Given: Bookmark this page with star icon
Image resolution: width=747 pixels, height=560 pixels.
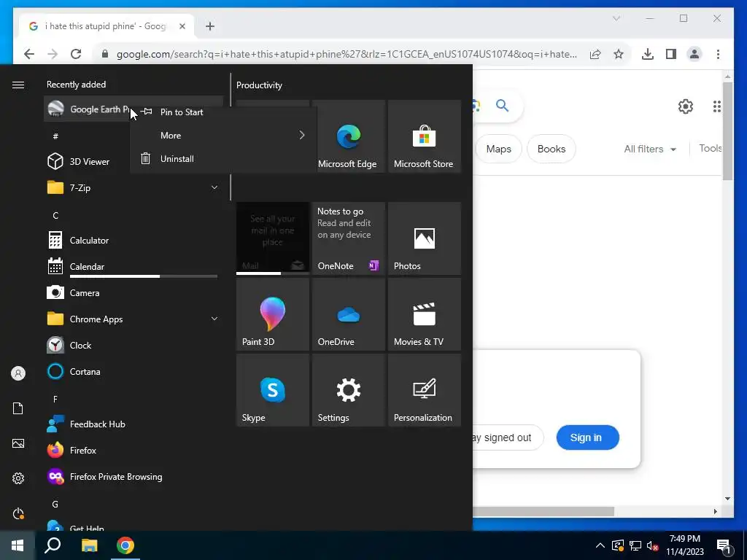Looking at the screenshot, I should (x=619, y=54).
